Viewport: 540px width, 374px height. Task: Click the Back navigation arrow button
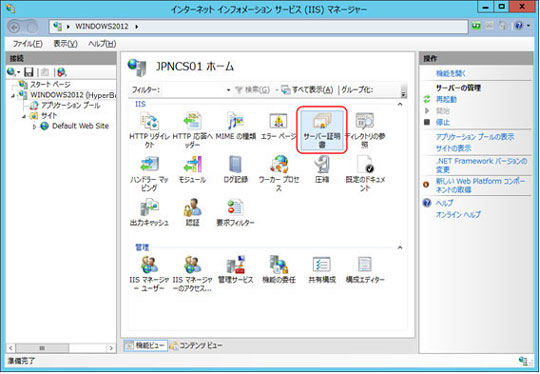(x=14, y=27)
